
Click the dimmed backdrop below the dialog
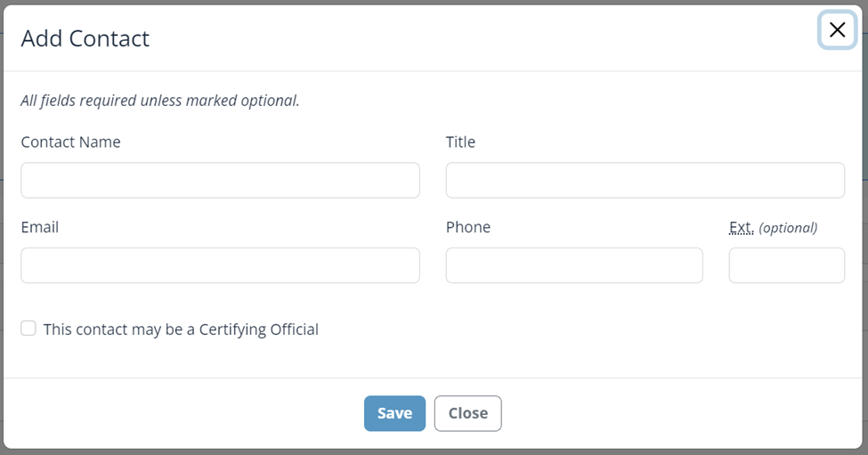434,451
